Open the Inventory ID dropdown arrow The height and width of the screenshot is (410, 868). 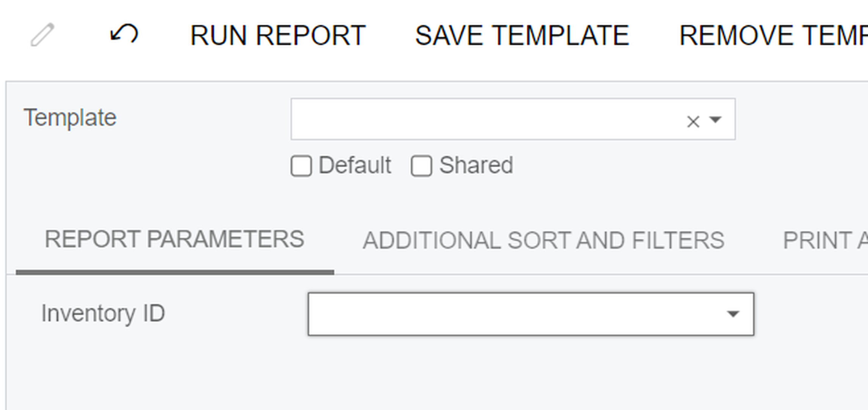point(733,314)
